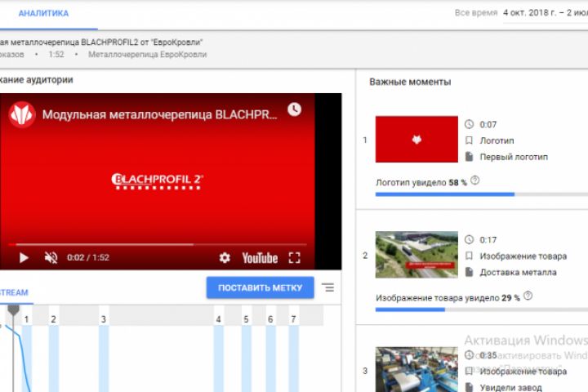This screenshot has width=588, height=392.
Task: Open the red logo thumbnail at 0:07
Action: click(x=416, y=139)
